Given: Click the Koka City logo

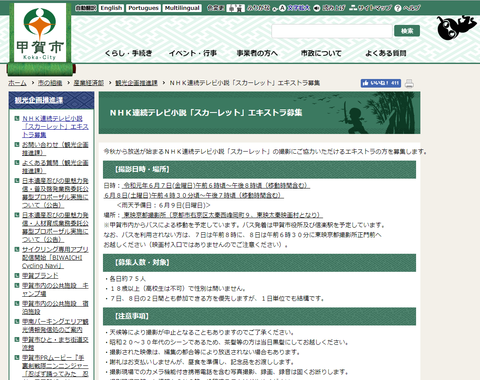Looking at the screenshot, I should pyautogui.click(x=40, y=33).
